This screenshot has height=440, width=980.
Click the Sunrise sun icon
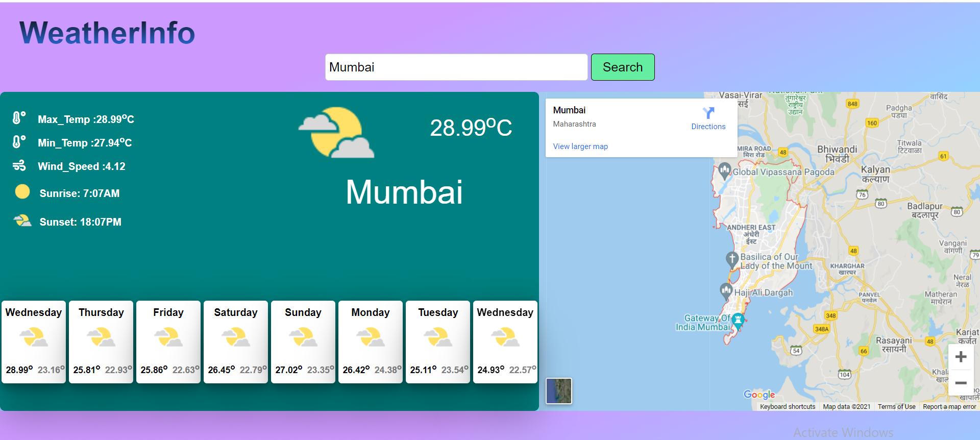point(22,191)
